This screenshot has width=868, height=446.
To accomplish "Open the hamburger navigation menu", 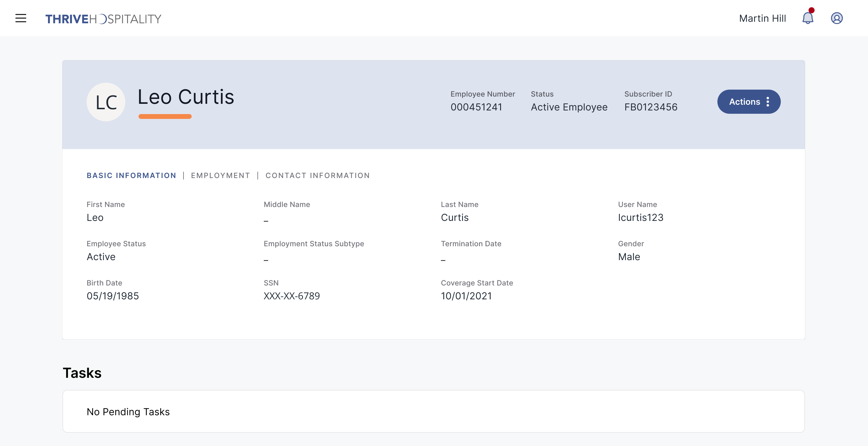I will point(21,18).
